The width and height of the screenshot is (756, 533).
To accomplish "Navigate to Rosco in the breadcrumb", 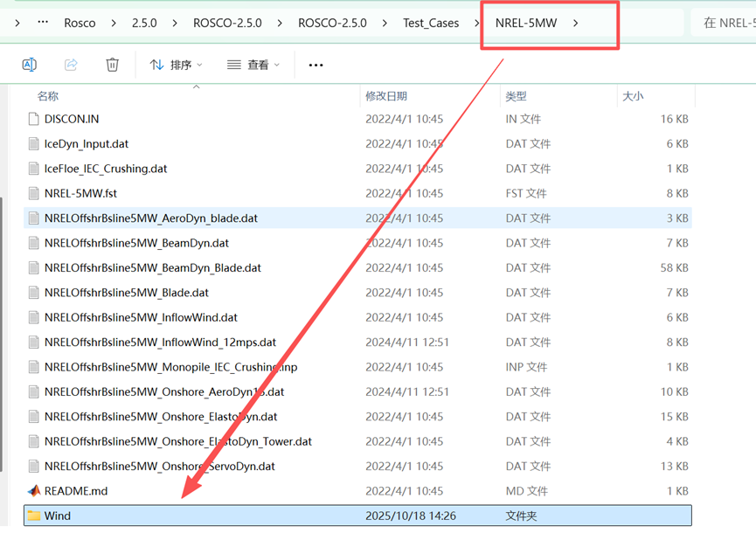I will coord(79,23).
